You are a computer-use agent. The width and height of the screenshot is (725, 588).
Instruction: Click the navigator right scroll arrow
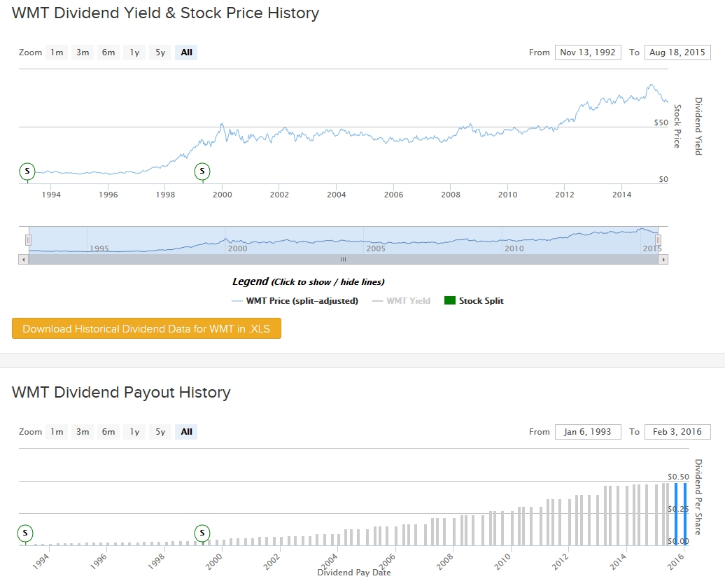(x=663, y=260)
